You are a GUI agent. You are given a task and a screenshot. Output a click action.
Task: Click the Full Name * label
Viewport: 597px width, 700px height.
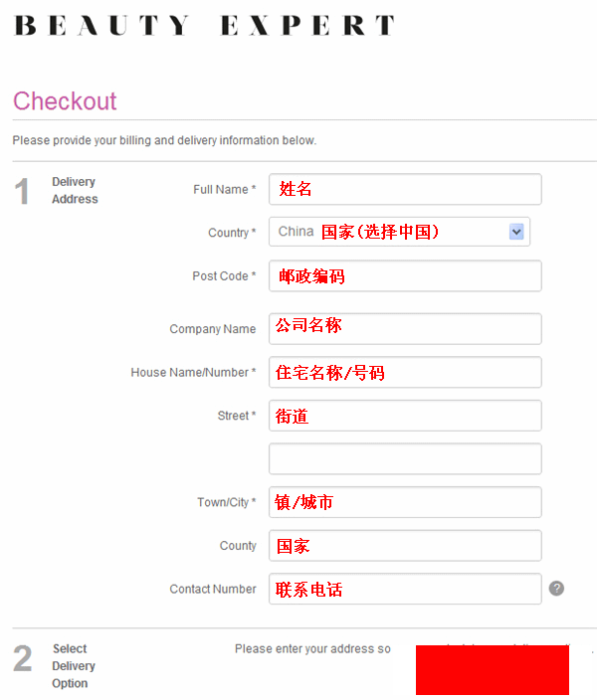pos(224,189)
